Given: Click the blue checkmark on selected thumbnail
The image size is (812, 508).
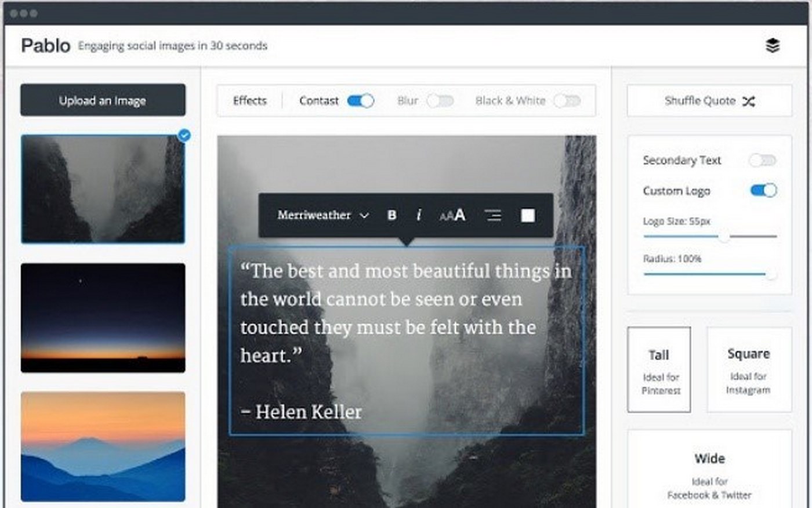Looking at the screenshot, I should click(x=184, y=136).
